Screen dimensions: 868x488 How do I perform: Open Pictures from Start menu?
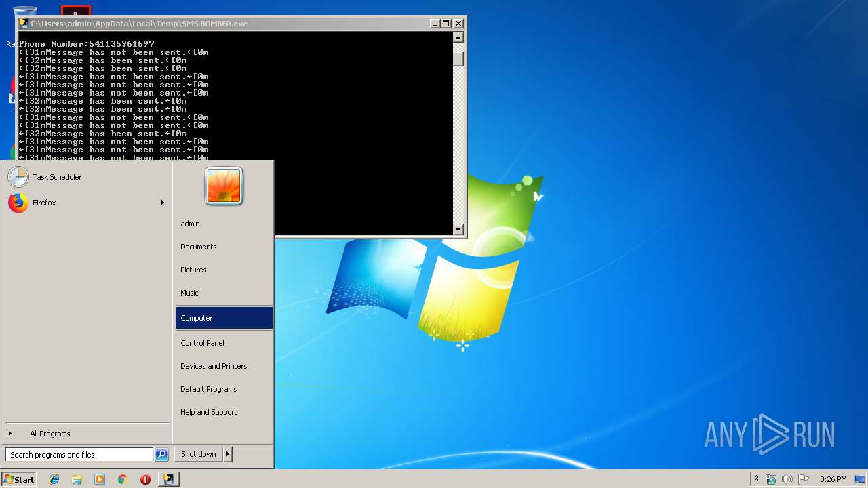[x=224, y=270]
